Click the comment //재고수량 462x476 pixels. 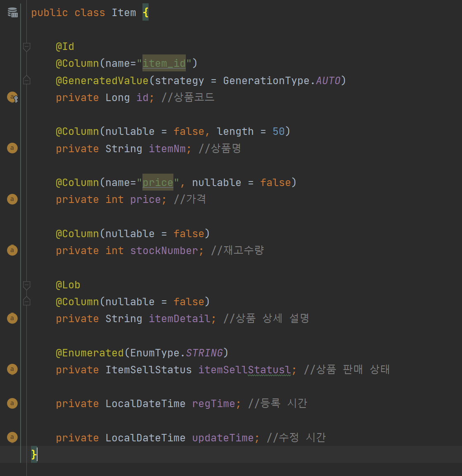click(x=237, y=250)
